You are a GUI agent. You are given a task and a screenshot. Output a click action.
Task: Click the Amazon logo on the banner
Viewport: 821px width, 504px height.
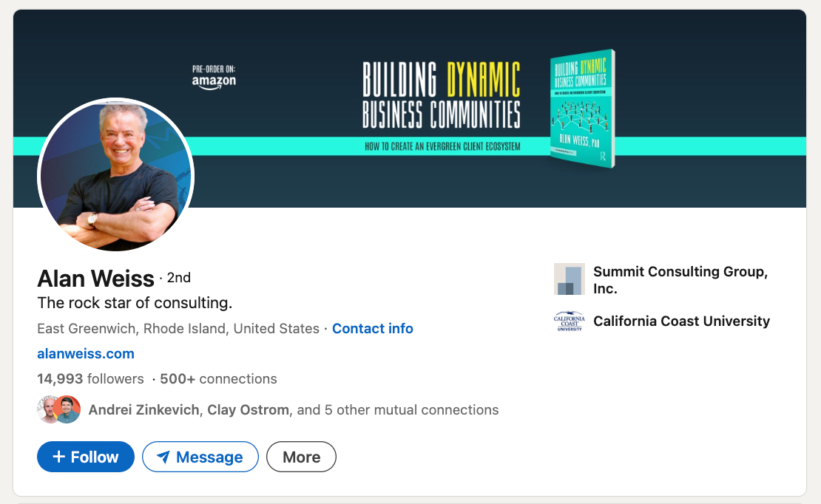tap(214, 81)
